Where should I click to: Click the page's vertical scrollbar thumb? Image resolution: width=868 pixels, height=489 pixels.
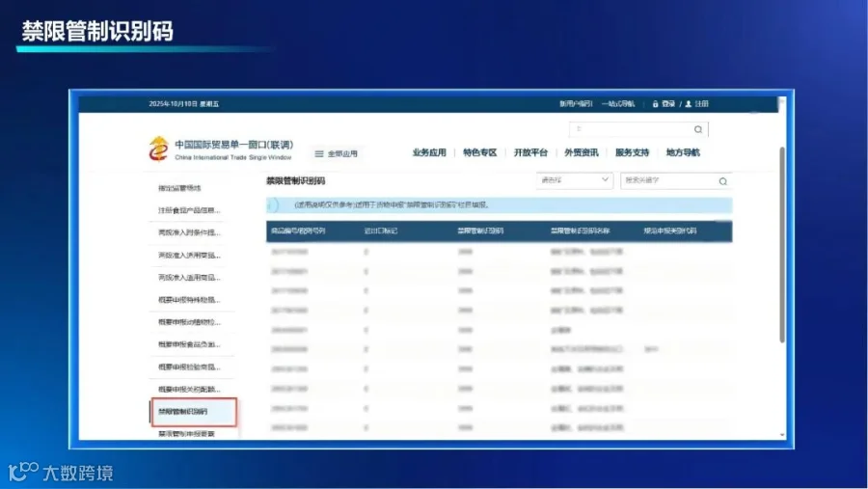781,245
